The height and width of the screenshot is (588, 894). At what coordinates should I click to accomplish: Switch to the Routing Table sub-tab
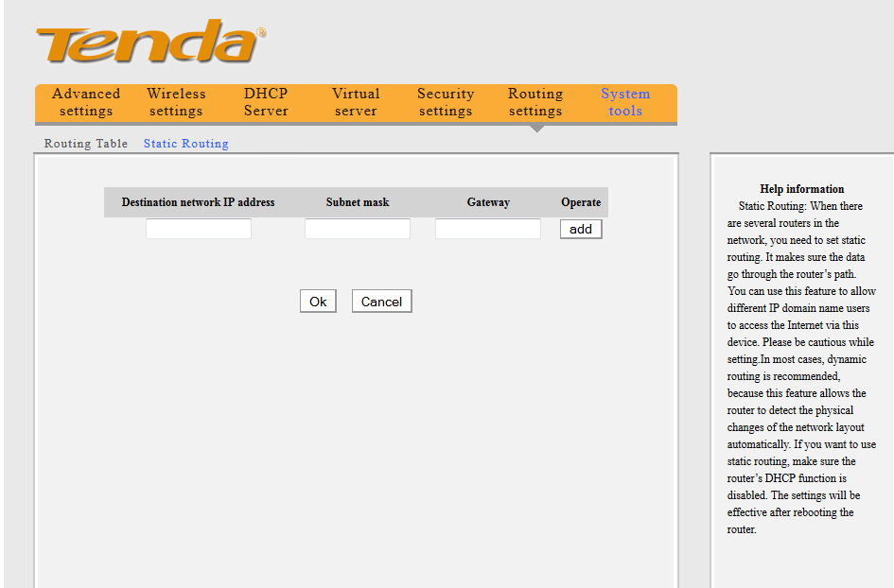coord(86,144)
